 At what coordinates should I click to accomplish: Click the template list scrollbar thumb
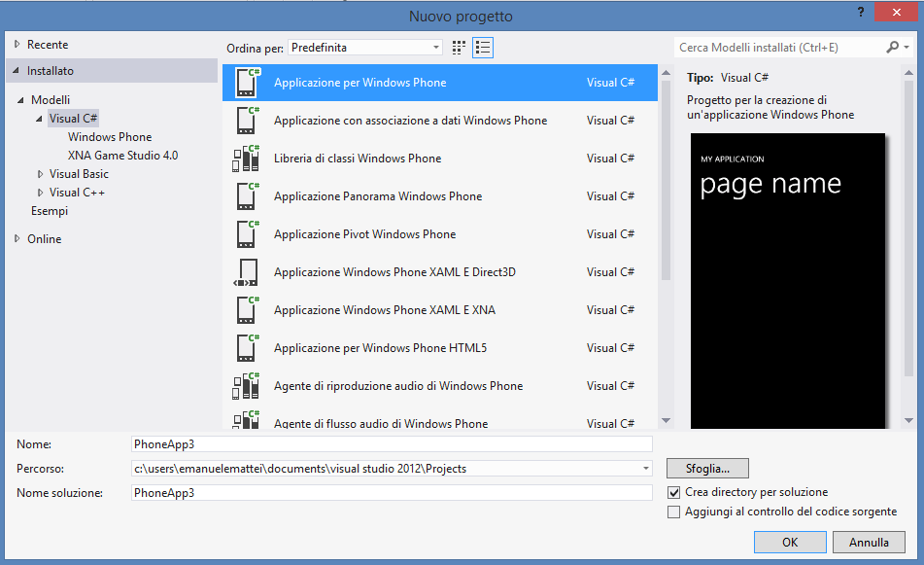666,180
